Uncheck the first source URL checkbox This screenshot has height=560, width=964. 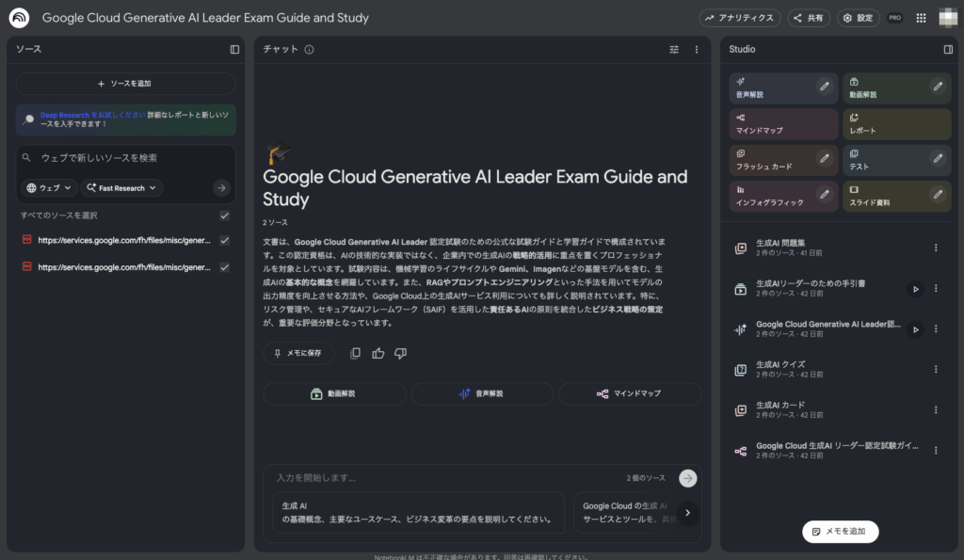tap(224, 240)
